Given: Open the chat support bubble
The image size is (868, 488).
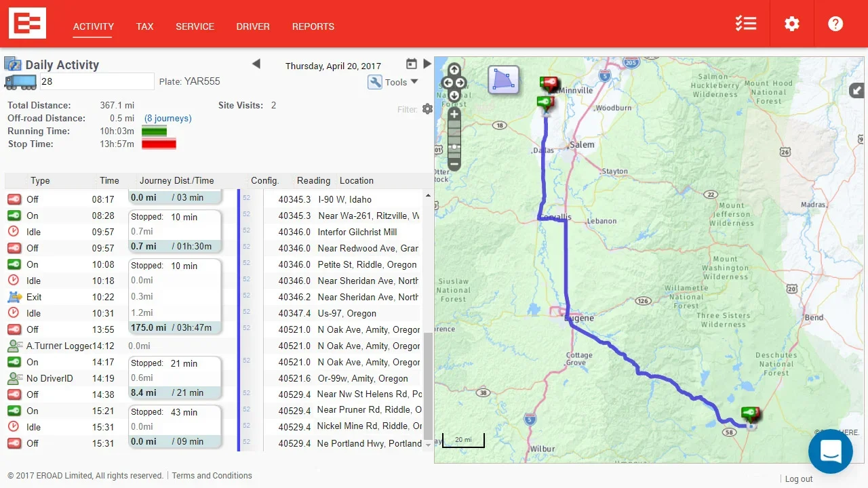Looking at the screenshot, I should coord(830,451).
